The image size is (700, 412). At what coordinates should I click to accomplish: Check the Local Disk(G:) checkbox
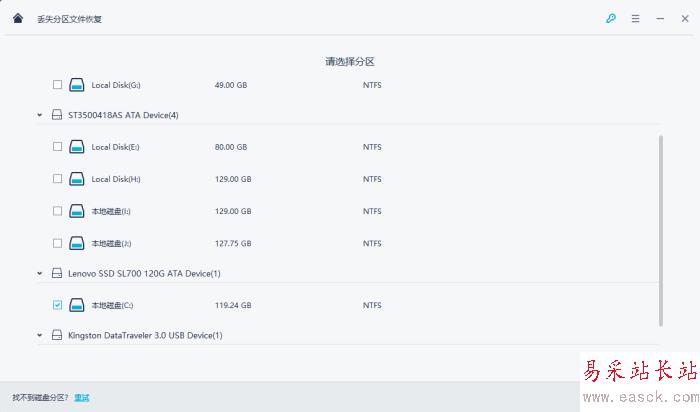coord(57,85)
